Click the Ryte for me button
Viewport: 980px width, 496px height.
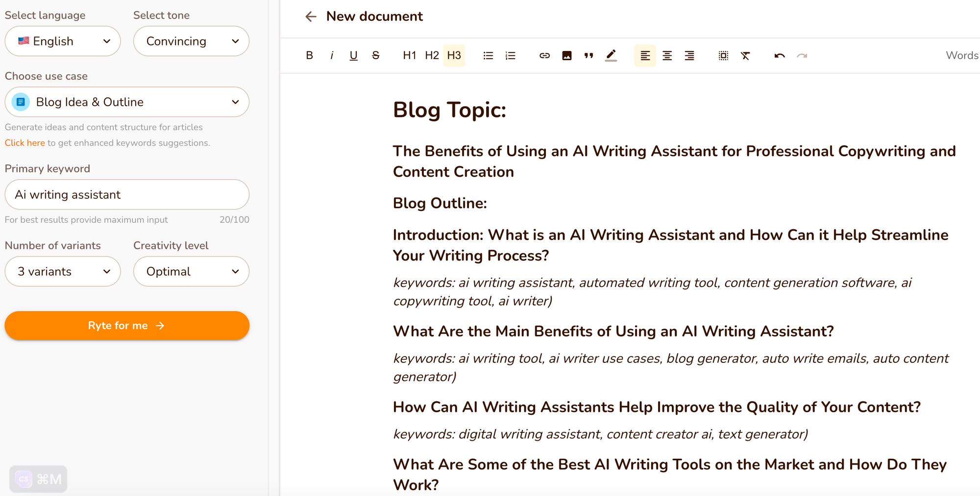pos(127,326)
